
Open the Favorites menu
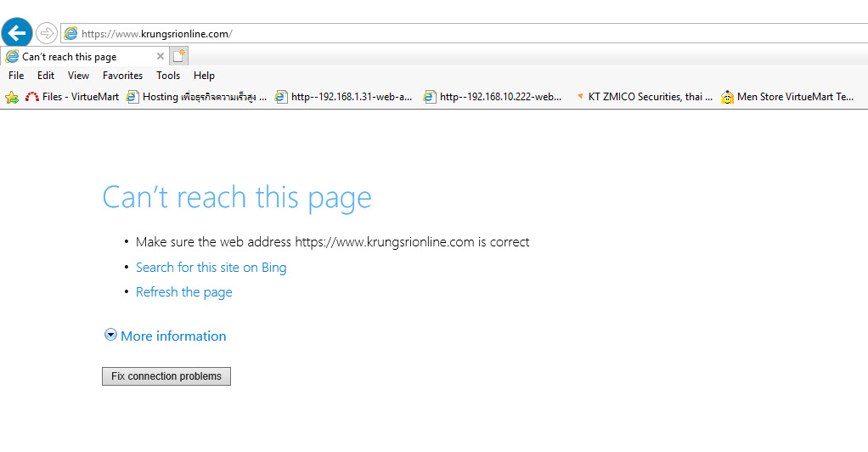tap(122, 76)
